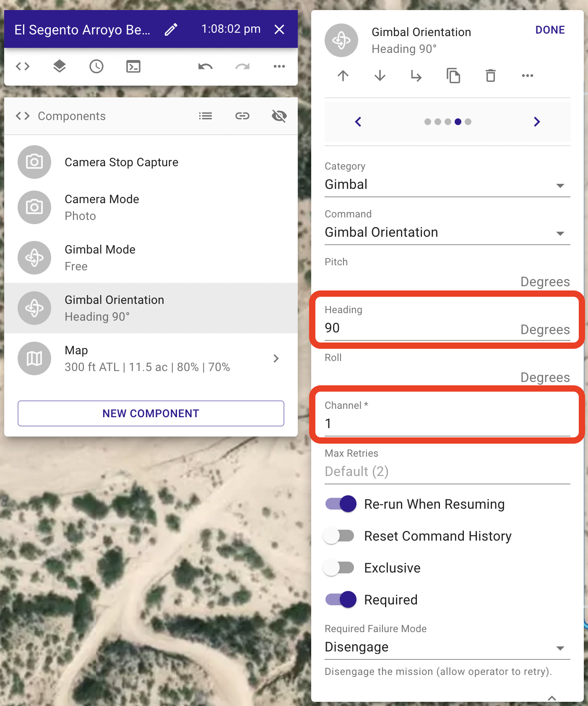The height and width of the screenshot is (706, 588).
Task: Undo the last change
Action: point(206,66)
